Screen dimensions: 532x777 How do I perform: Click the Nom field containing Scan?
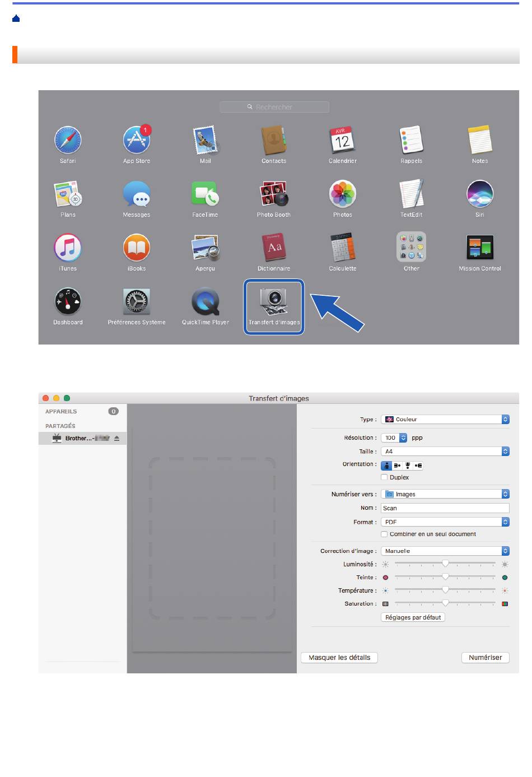point(445,508)
